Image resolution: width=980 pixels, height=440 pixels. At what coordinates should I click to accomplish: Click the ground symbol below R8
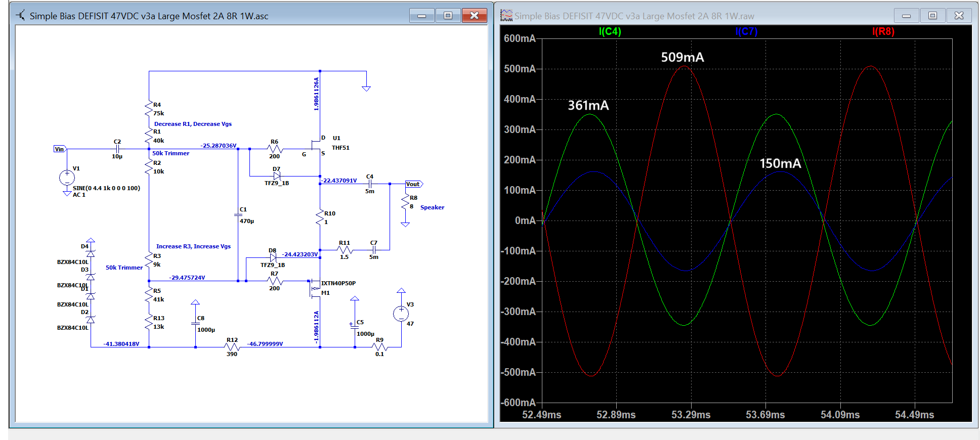(x=405, y=224)
